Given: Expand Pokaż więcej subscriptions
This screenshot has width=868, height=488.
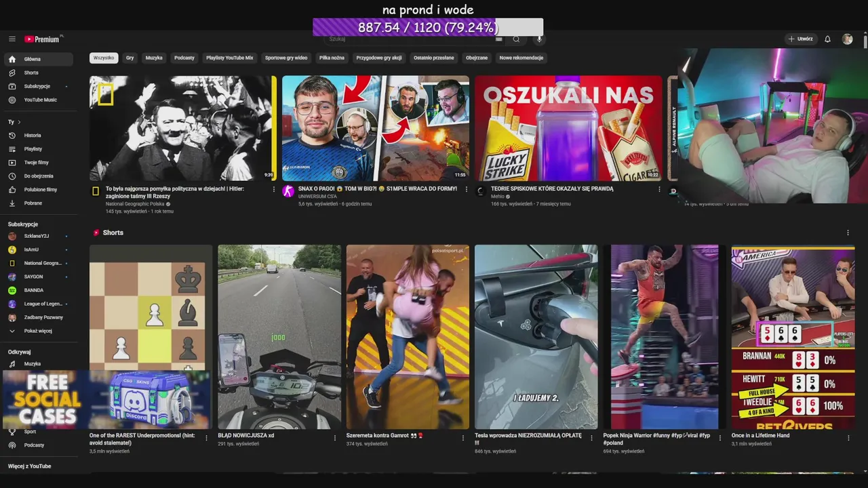Looking at the screenshot, I should click(x=38, y=331).
